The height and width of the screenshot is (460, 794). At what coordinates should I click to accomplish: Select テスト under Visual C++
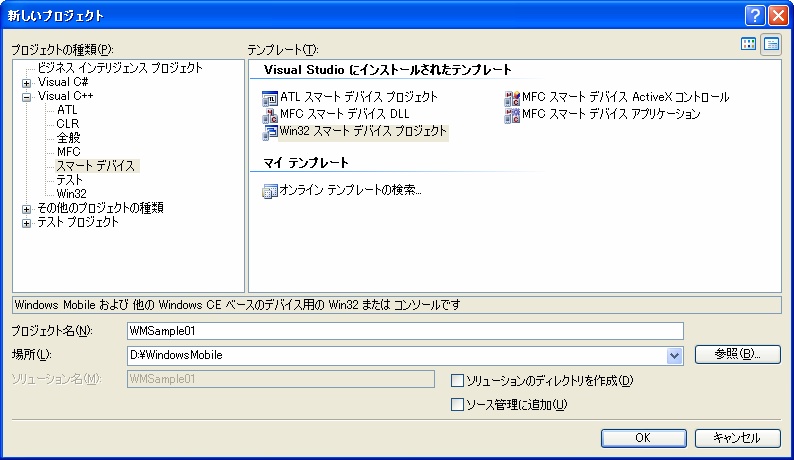pyautogui.click(x=69, y=180)
